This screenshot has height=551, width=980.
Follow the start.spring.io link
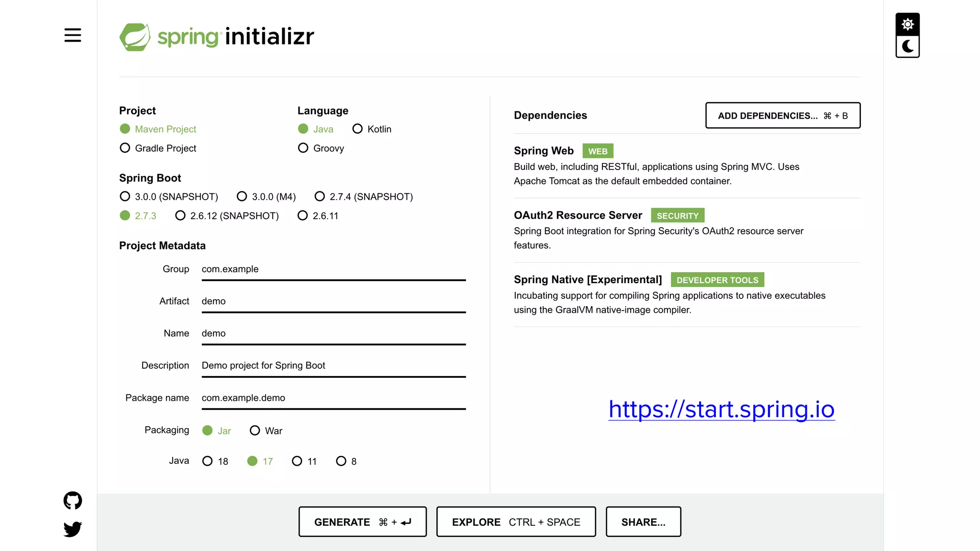(721, 409)
